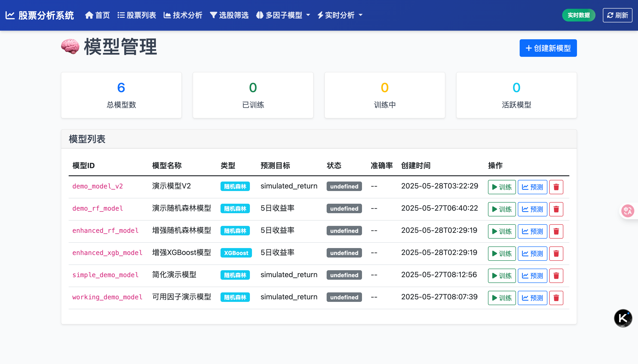Click 预测 for enhanced_rf_model
Image resolution: width=638 pixels, height=364 pixels.
tap(532, 231)
